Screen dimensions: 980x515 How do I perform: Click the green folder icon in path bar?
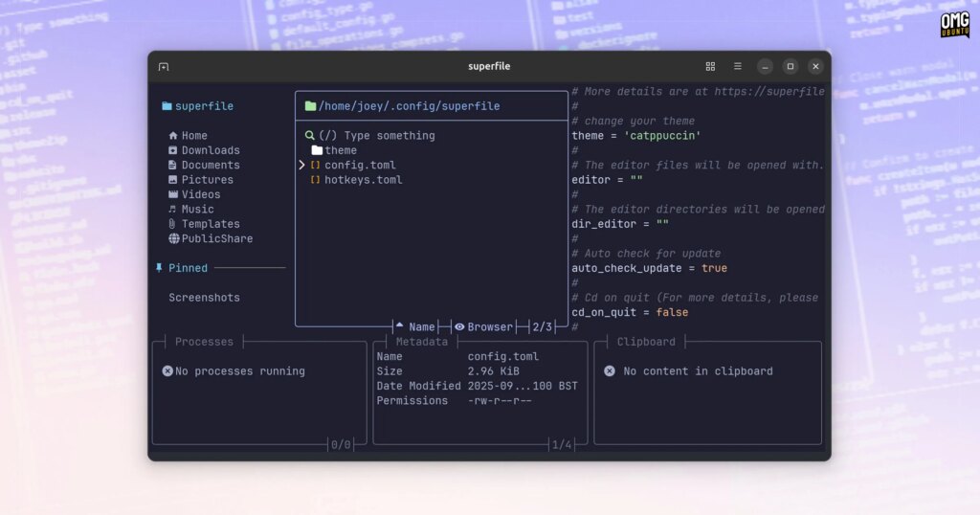pyautogui.click(x=310, y=106)
